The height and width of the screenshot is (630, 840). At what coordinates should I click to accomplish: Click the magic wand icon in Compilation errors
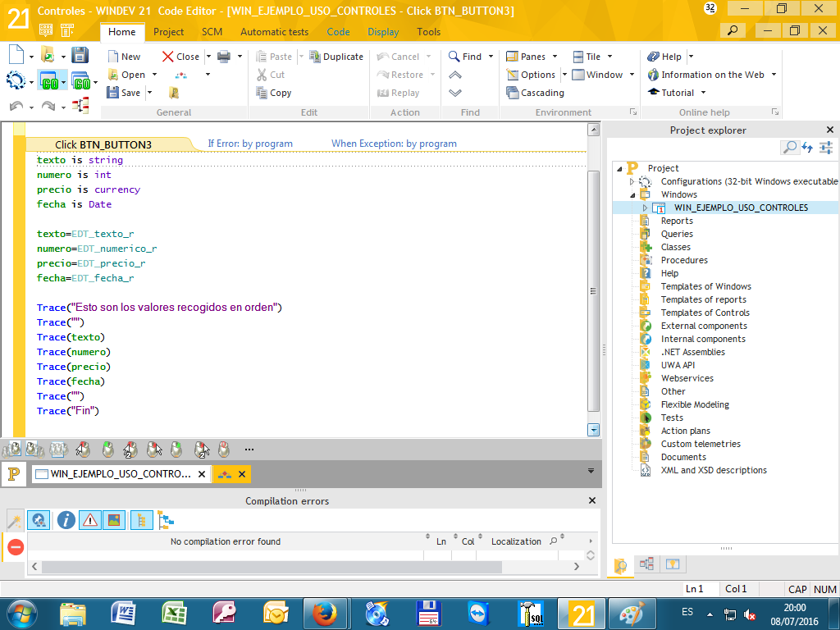point(15,520)
